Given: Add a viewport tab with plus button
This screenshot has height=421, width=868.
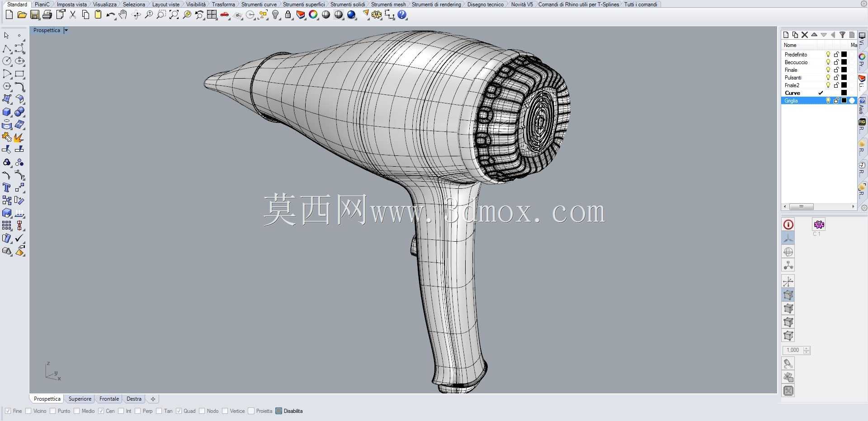Looking at the screenshot, I should pyautogui.click(x=153, y=399).
